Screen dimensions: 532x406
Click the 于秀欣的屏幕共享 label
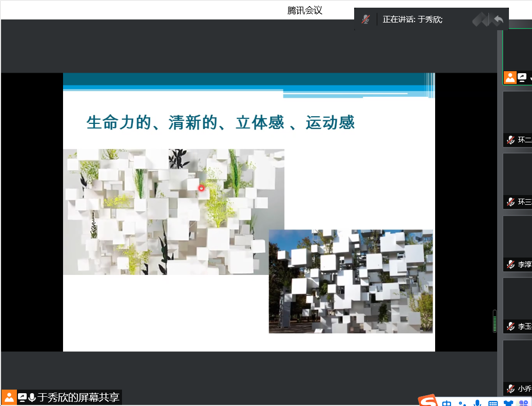79,397
